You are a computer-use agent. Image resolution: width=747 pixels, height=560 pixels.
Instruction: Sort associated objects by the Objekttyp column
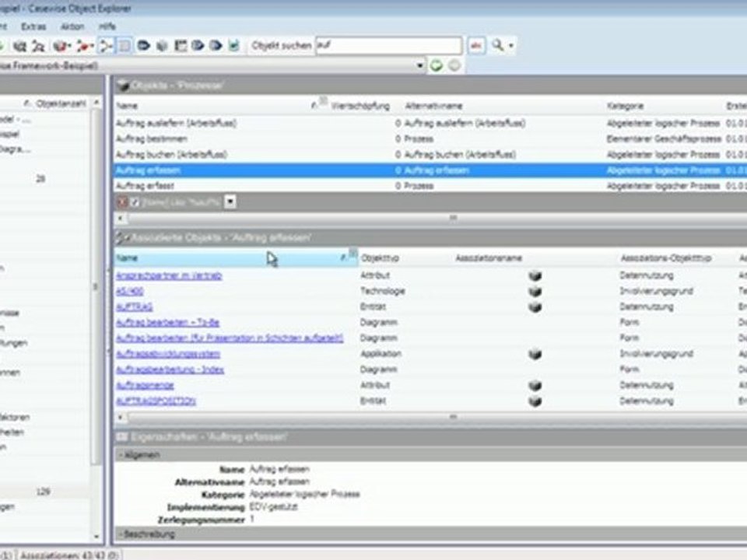point(380,258)
